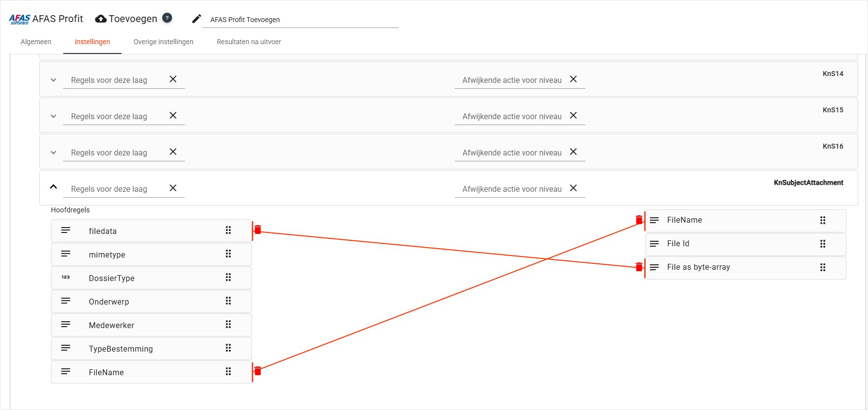This screenshot has width=868, height=410.
Task: Click the AFAS Profit Toevoegen name field
Action: pyautogui.click(x=300, y=20)
